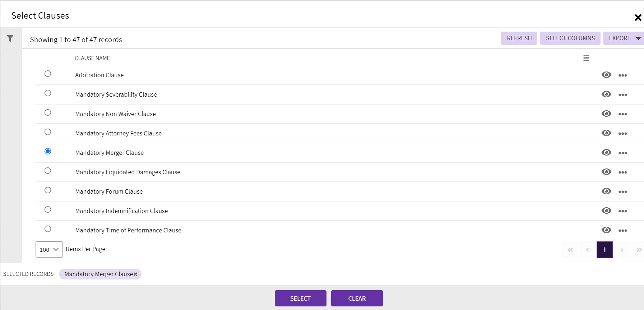Screen dimensions: 644x310
Task: Open ellipsis menu for Mandatory Indemnification Clause
Action: [x=622, y=211]
